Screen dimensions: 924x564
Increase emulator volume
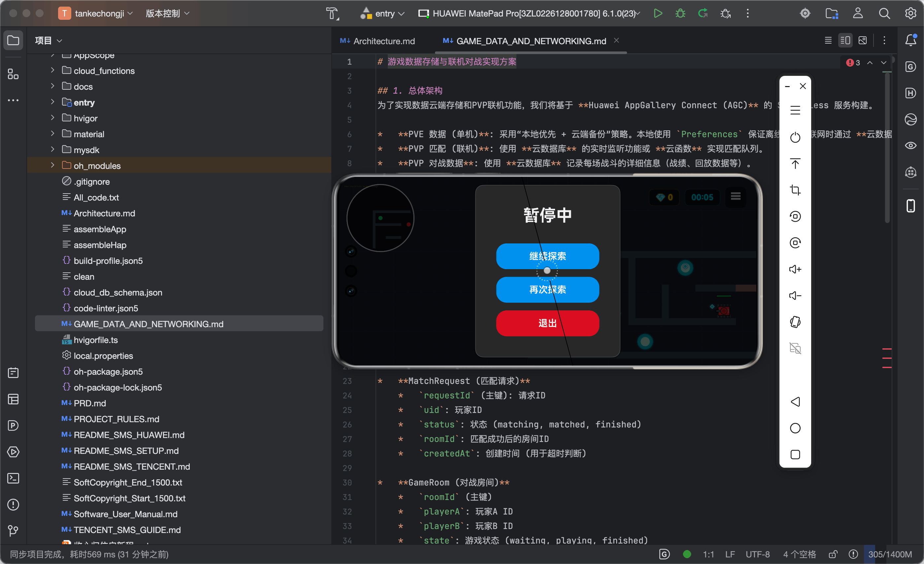click(795, 269)
